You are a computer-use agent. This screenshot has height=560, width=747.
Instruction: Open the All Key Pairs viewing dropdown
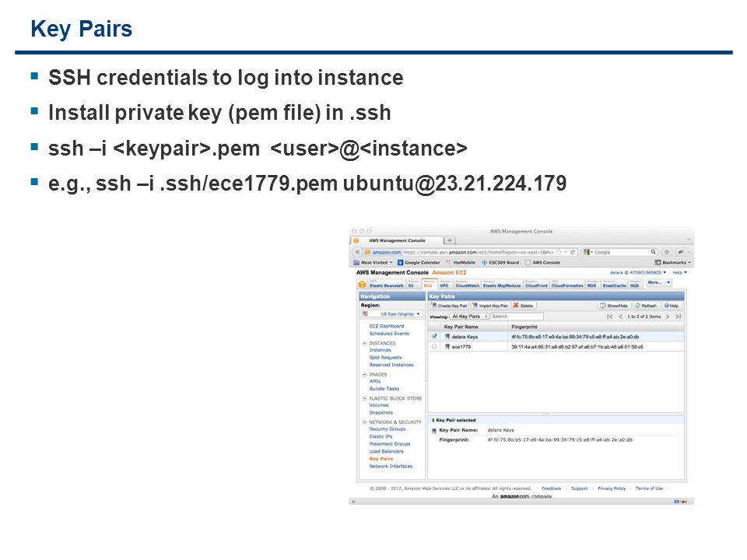tap(470, 317)
